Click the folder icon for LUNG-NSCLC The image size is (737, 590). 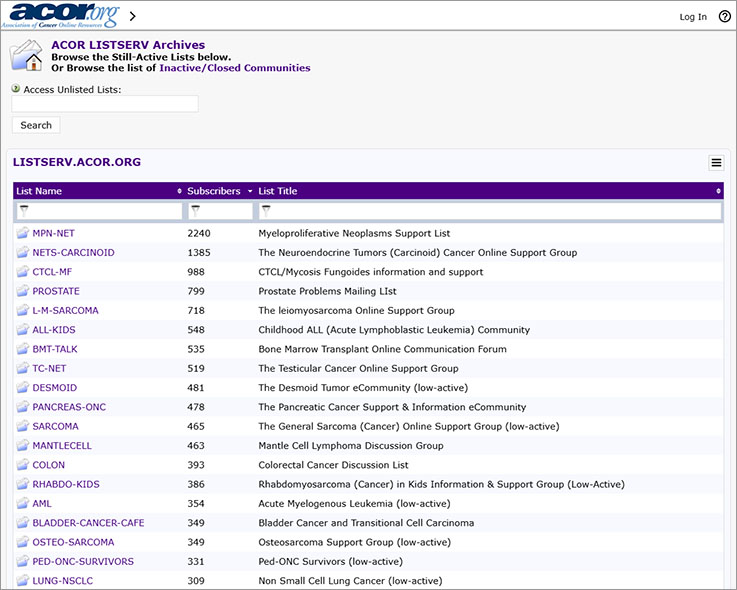coord(23,580)
